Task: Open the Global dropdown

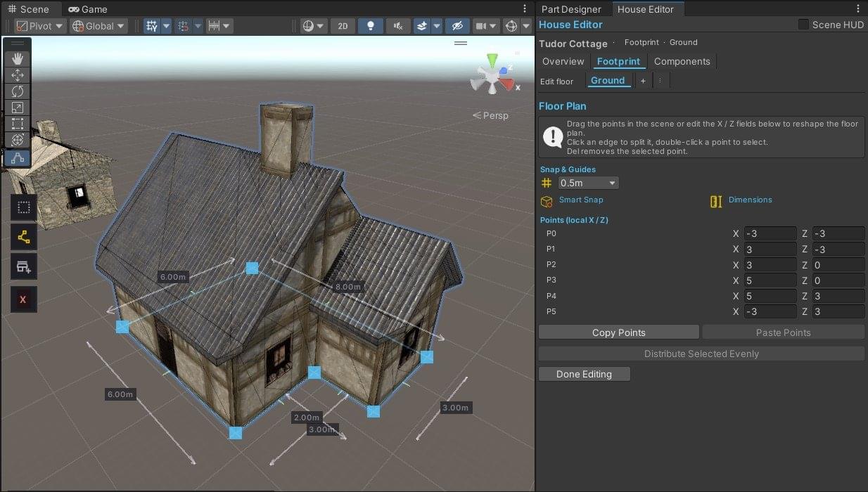Action: tap(99, 26)
